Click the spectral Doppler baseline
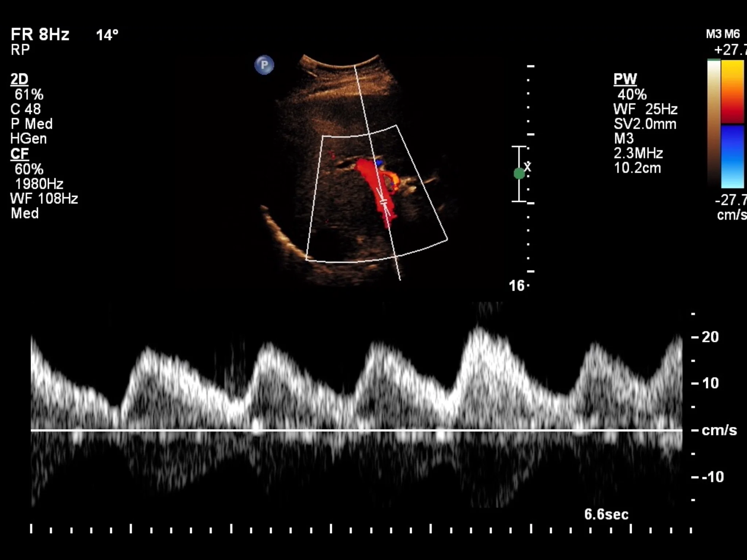747x560 pixels. (356, 431)
